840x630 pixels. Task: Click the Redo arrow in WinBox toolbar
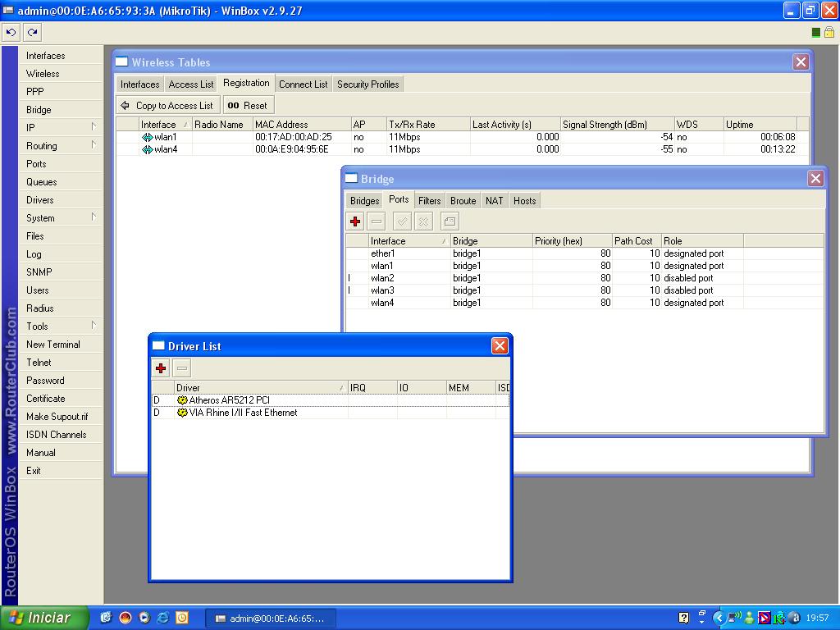(33, 33)
